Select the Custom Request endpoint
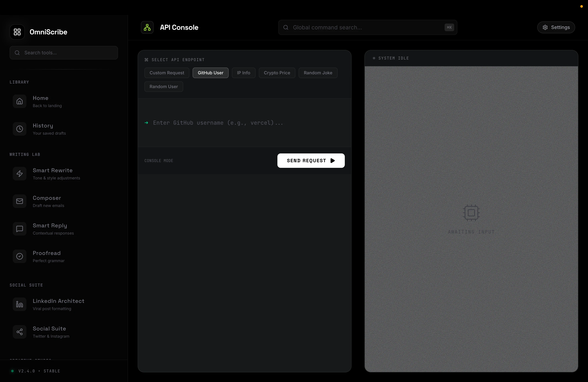 click(x=167, y=73)
